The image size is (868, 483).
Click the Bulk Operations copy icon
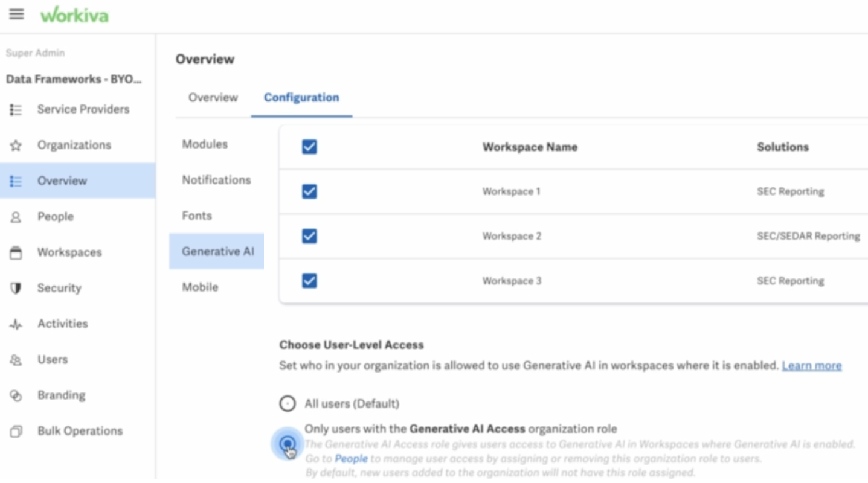click(x=16, y=432)
